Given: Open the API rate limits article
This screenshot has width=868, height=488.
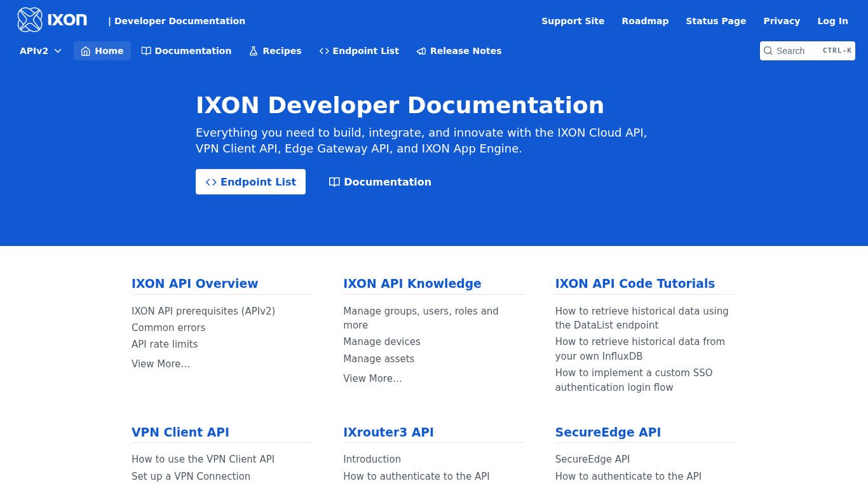Looking at the screenshot, I should pyautogui.click(x=165, y=344).
